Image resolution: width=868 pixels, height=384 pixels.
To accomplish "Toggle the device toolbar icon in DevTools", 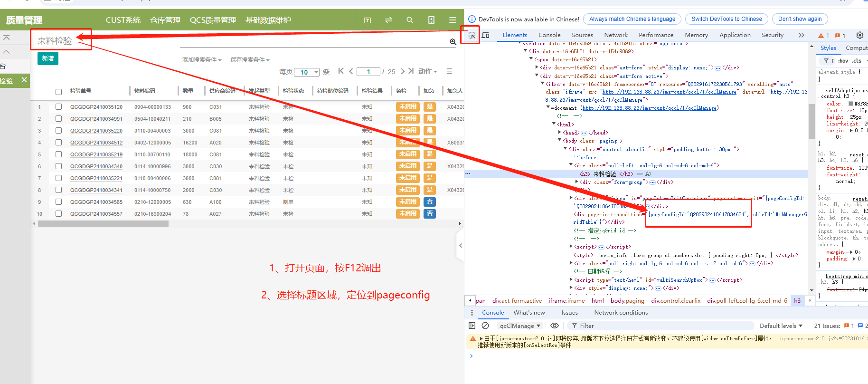I will click(x=486, y=35).
